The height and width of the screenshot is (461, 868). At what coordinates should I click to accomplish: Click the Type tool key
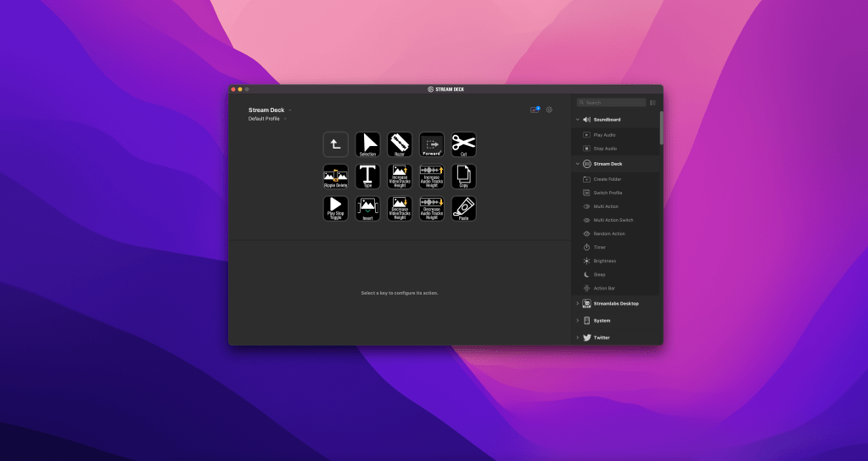(x=367, y=177)
